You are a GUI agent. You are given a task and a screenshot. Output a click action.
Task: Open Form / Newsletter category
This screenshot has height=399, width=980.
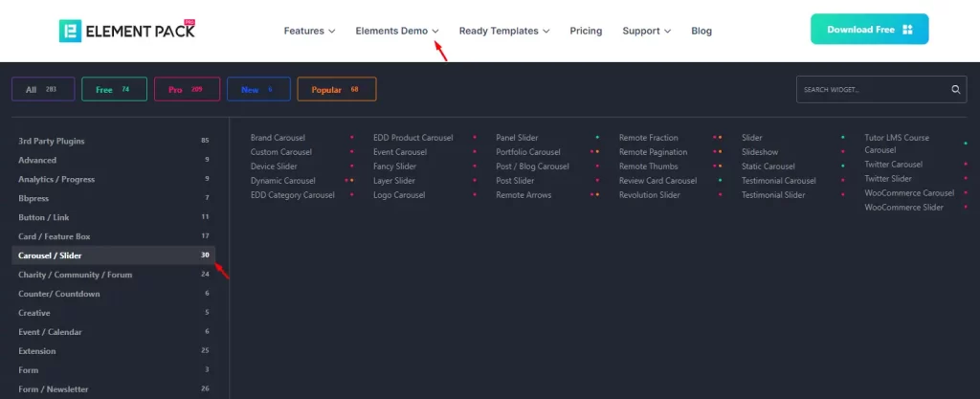tap(113, 389)
